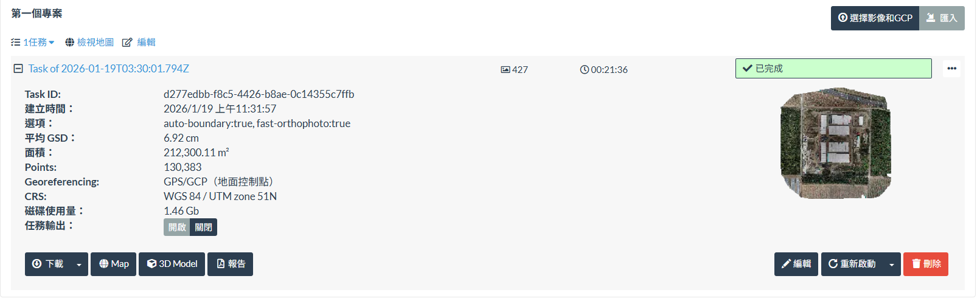
Task: Click the 匯入 import button
Action: [942, 18]
